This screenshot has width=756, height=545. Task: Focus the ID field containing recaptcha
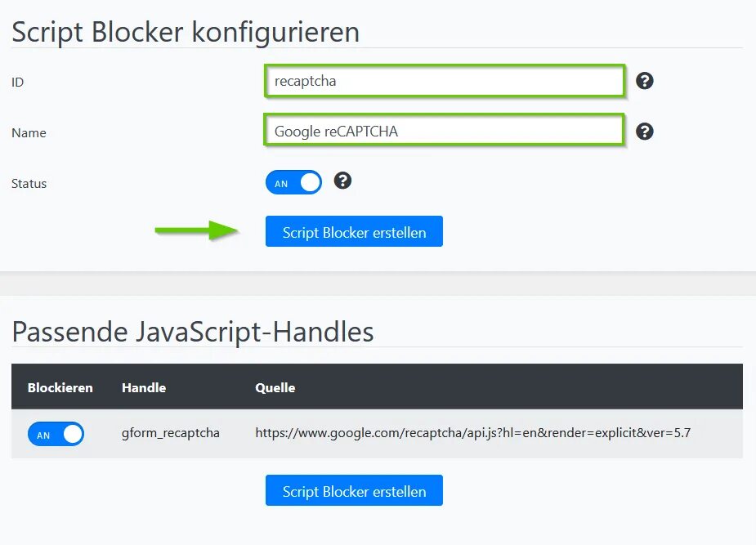tap(444, 82)
